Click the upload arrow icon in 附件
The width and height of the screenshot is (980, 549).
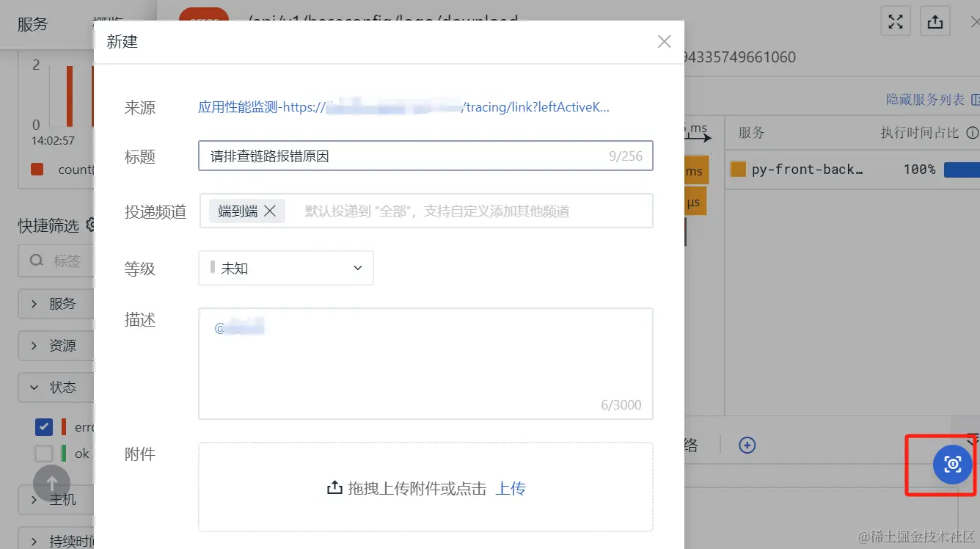[x=334, y=488]
